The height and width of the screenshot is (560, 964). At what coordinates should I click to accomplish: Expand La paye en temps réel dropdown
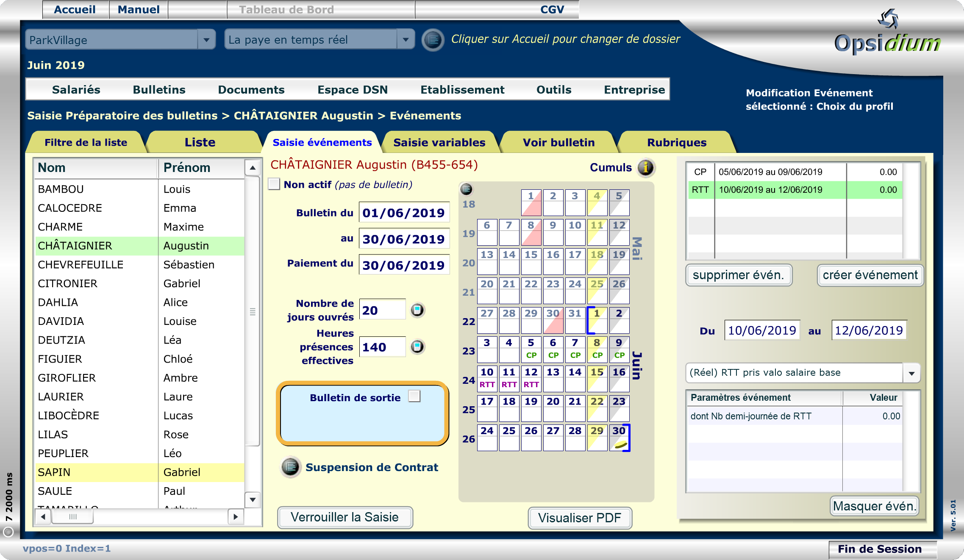(x=406, y=40)
